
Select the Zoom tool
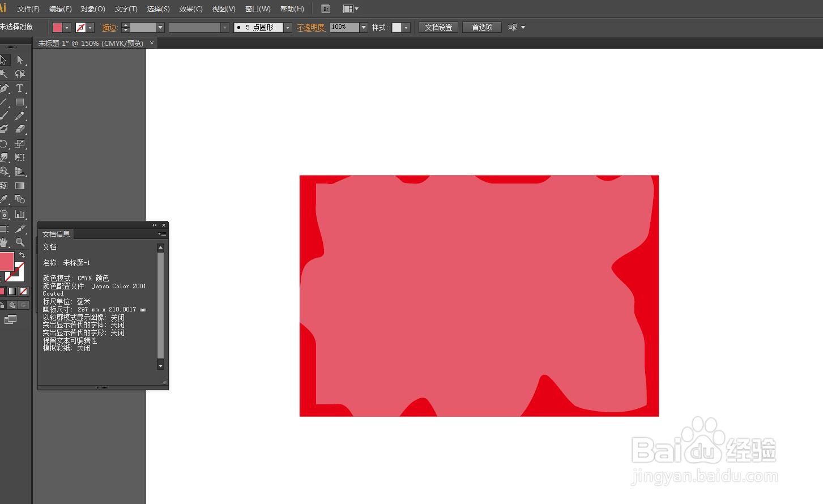point(20,242)
